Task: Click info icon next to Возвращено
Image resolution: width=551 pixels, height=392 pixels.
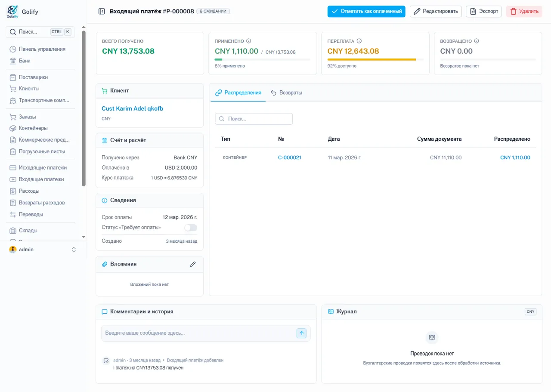Action: [477, 41]
